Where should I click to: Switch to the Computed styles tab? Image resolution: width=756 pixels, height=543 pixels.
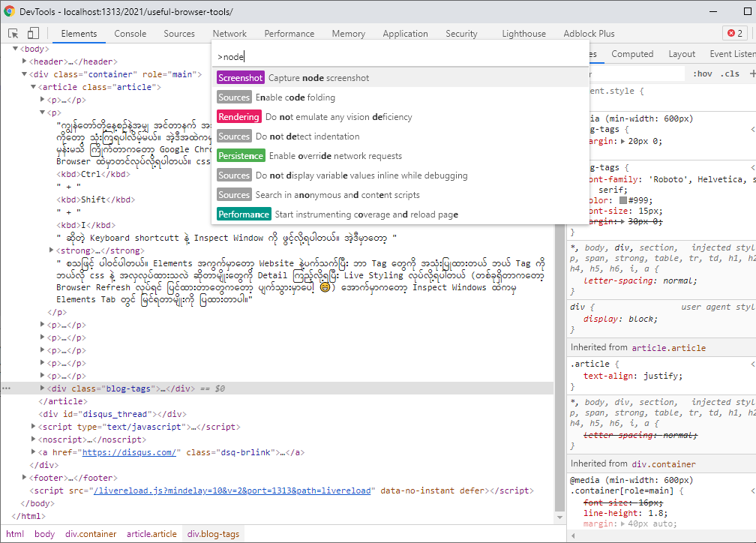632,54
